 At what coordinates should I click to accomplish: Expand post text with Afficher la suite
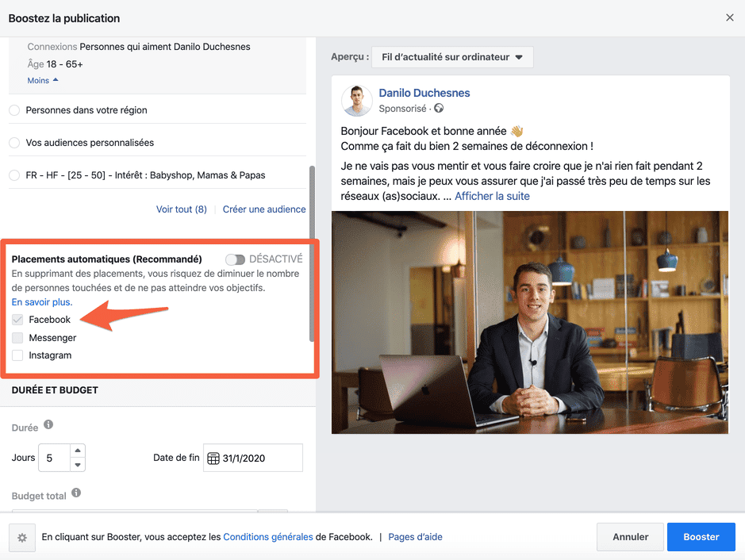coord(492,196)
